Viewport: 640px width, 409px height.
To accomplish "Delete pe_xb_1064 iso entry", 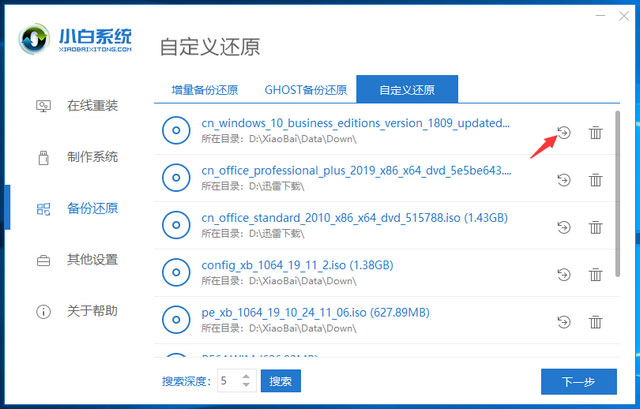I will point(595,321).
